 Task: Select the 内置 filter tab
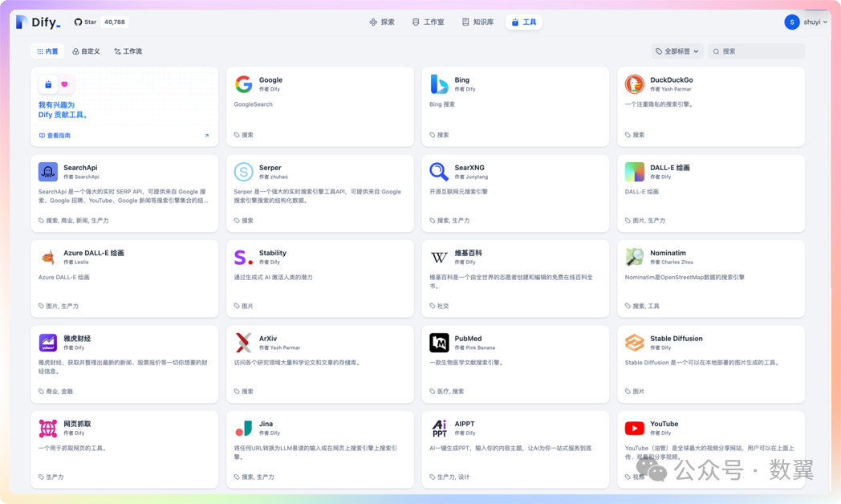(47, 51)
